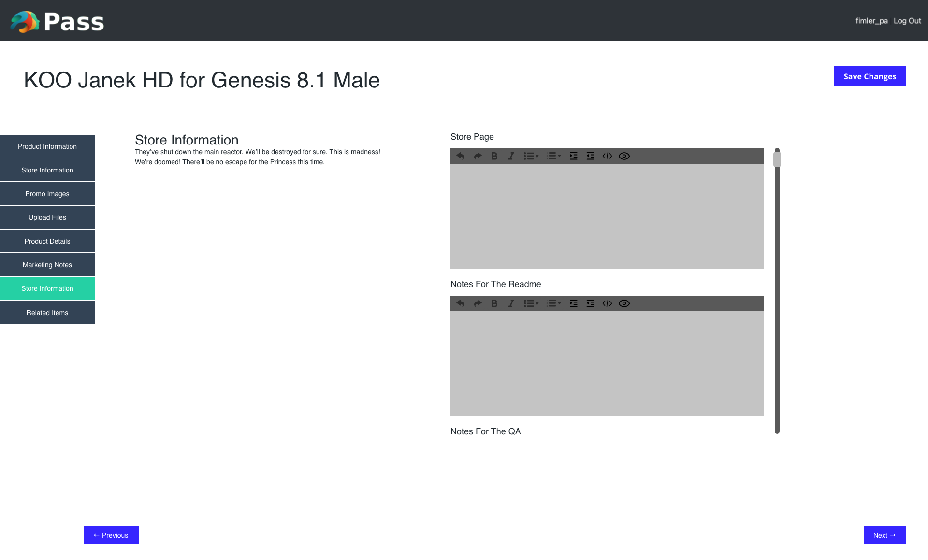Toggle bold in the Store Page editor

(494, 156)
